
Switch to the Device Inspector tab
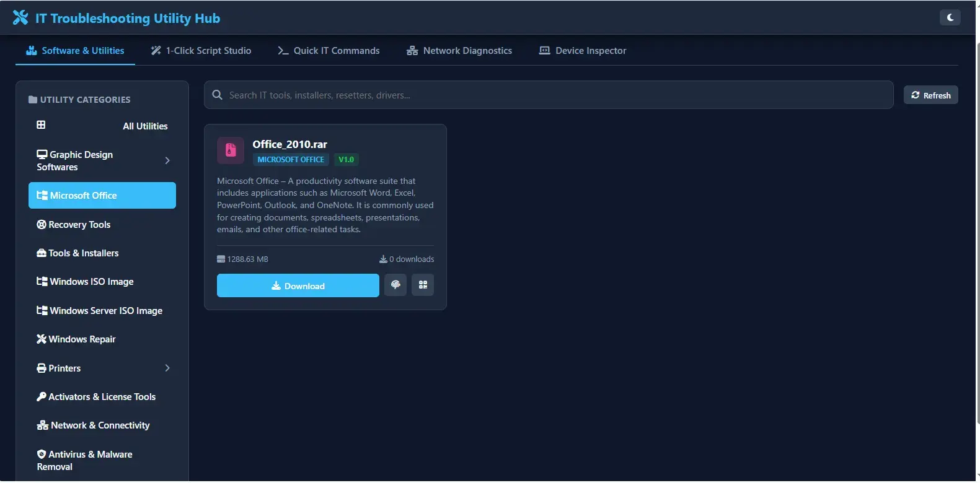tap(583, 51)
